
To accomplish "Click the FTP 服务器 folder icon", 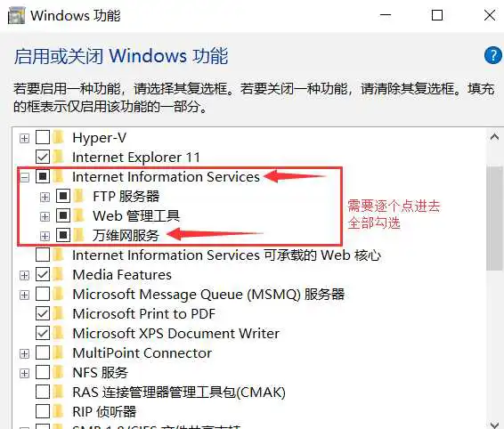I will point(79,196).
